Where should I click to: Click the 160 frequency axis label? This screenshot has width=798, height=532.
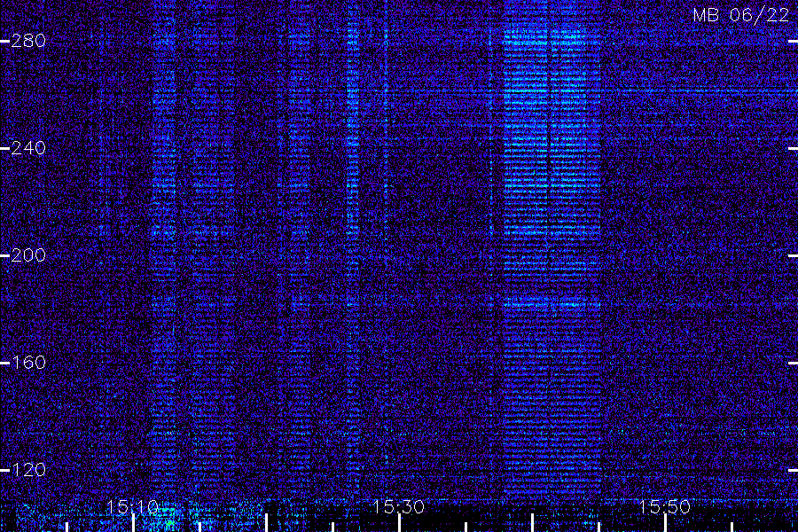point(28,363)
